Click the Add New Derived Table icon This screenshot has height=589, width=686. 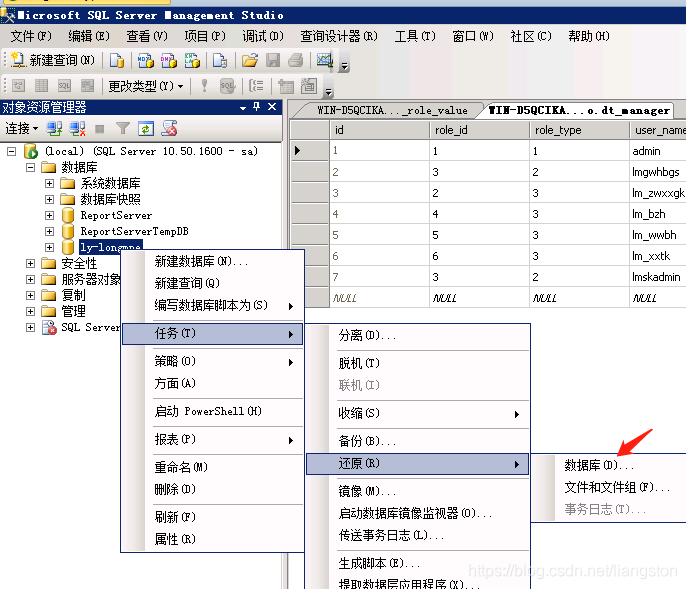(309, 85)
